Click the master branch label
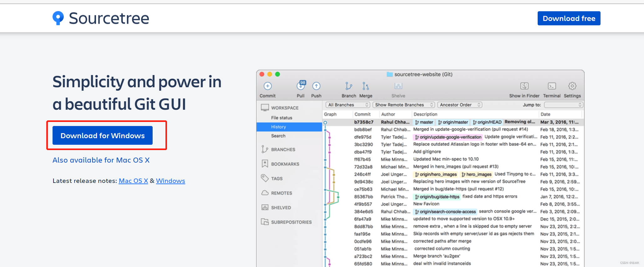This screenshot has width=644, height=267. click(x=424, y=122)
